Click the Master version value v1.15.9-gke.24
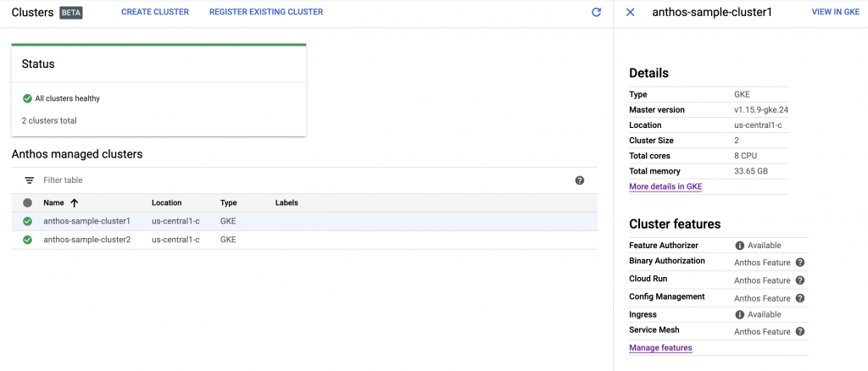Viewport: 868px width, 371px height. tap(761, 109)
